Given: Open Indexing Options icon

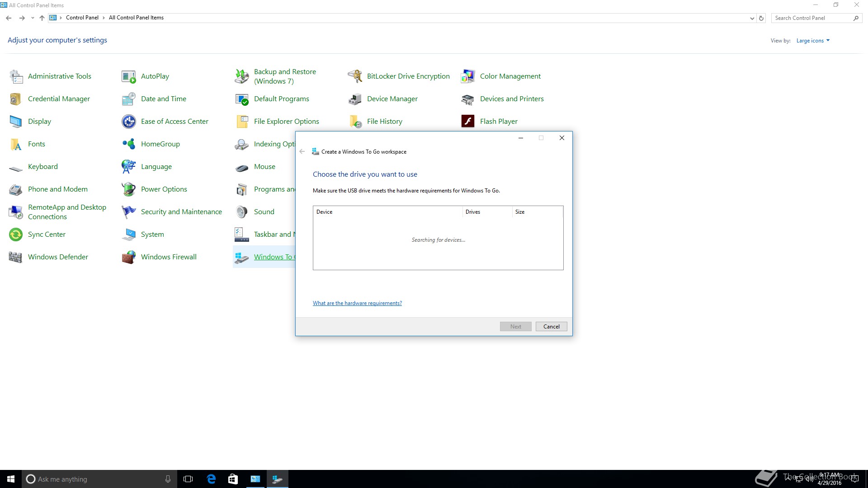Looking at the screenshot, I should 242,144.
